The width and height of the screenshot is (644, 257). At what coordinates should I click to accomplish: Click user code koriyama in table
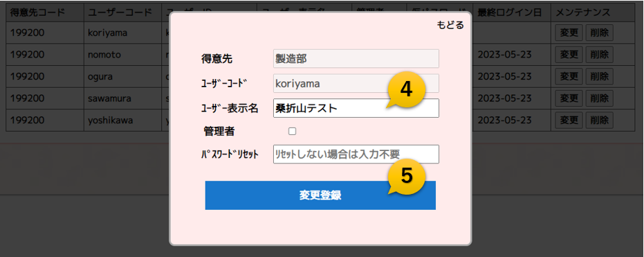(108, 33)
